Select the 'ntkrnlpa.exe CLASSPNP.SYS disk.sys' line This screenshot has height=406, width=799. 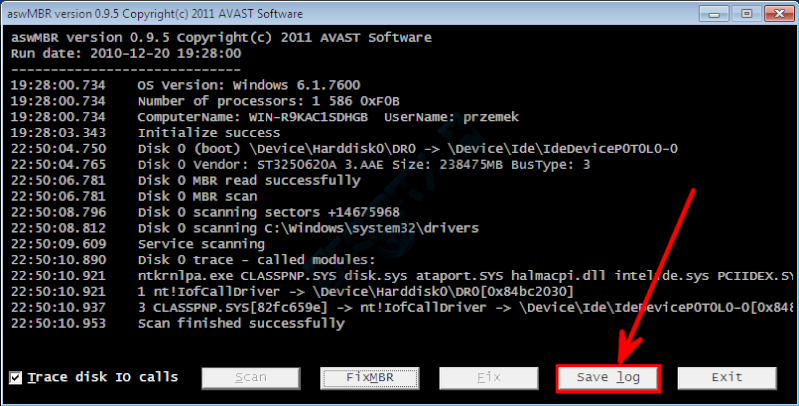(x=402, y=276)
